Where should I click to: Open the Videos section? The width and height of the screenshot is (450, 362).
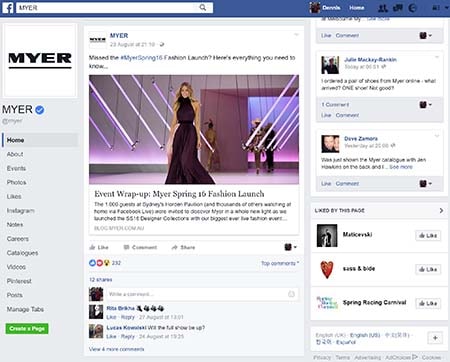click(x=16, y=267)
